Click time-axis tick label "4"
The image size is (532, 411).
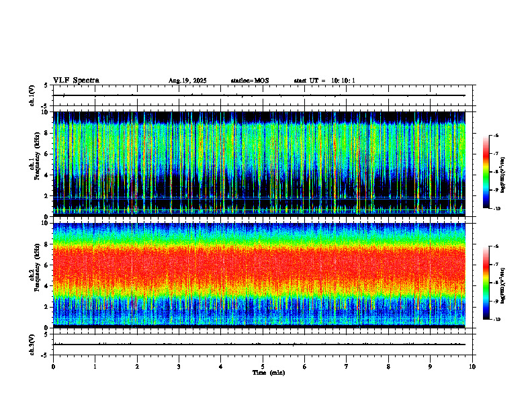pos(221,367)
